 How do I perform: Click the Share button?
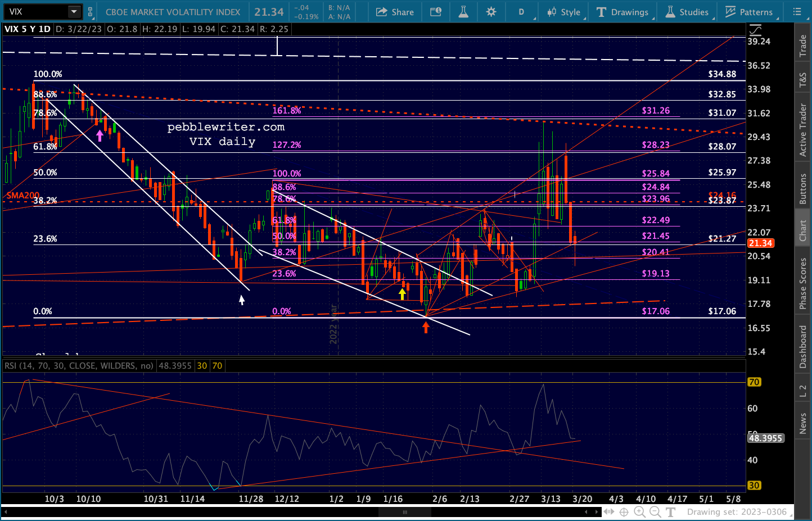[395, 12]
